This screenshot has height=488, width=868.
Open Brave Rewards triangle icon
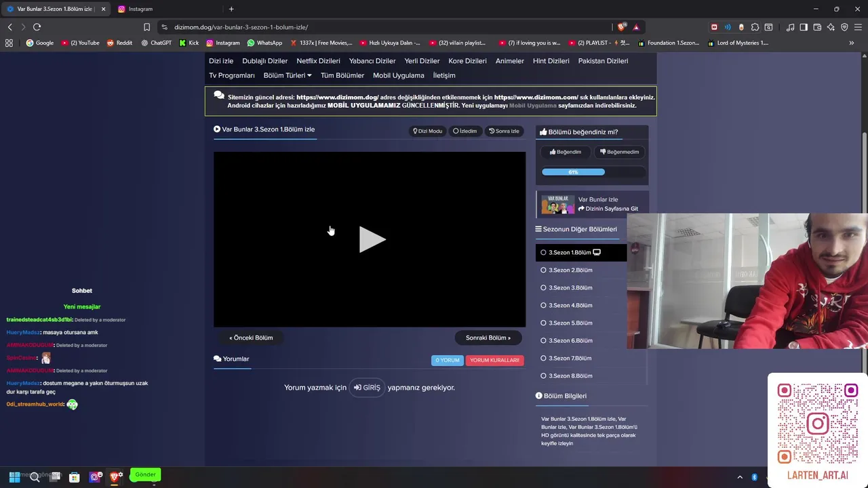(x=636, y=27)
